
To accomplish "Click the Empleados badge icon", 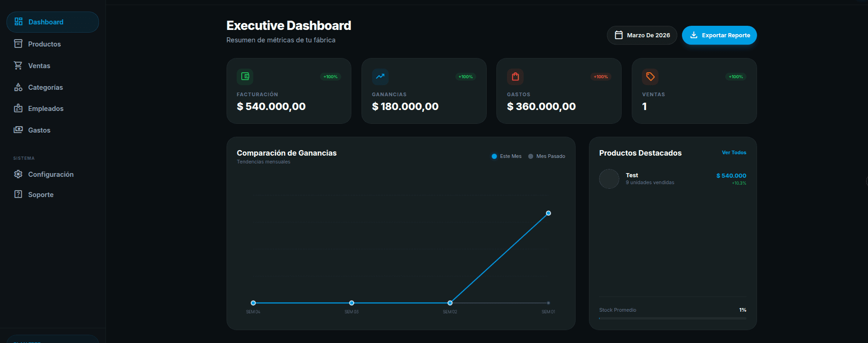I will pos(18,108).
